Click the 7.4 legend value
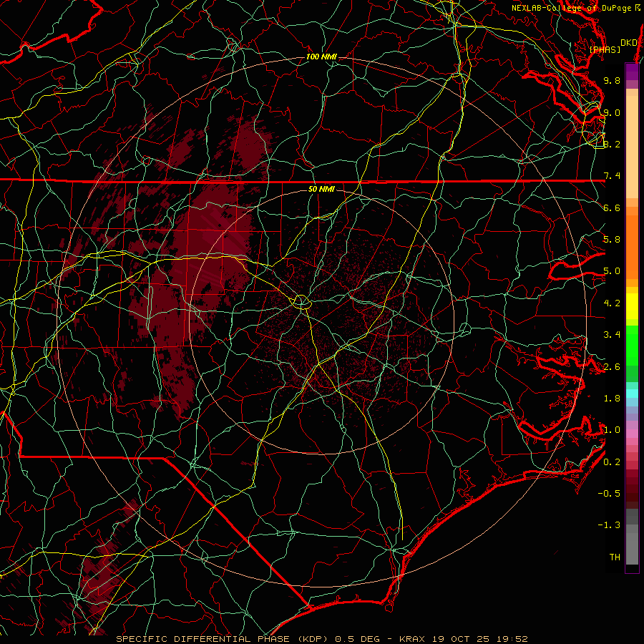644x644 pixels. [x=612, y=176]
